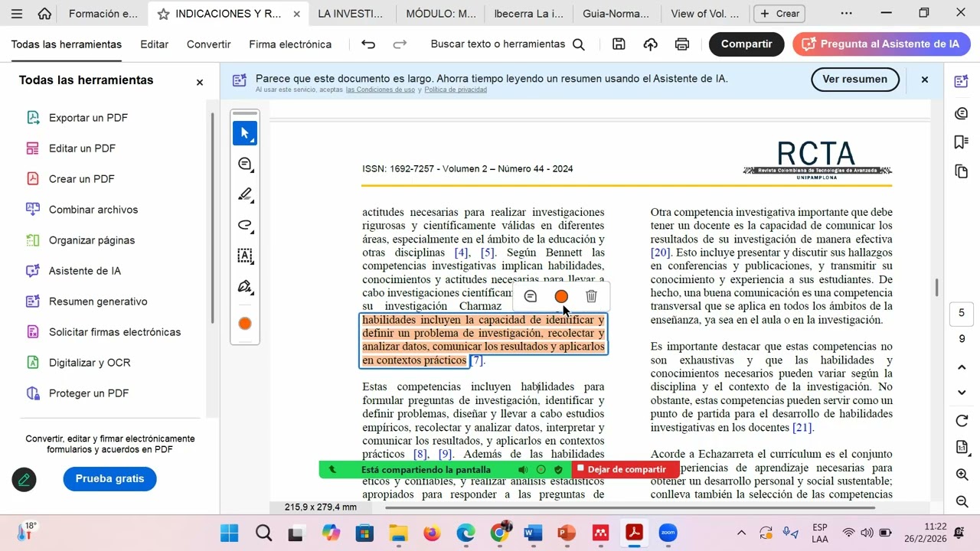Viewport: 980px width, 551px height.
Task: Open Digitalizar y OCR tool
Action: (90, 363)
